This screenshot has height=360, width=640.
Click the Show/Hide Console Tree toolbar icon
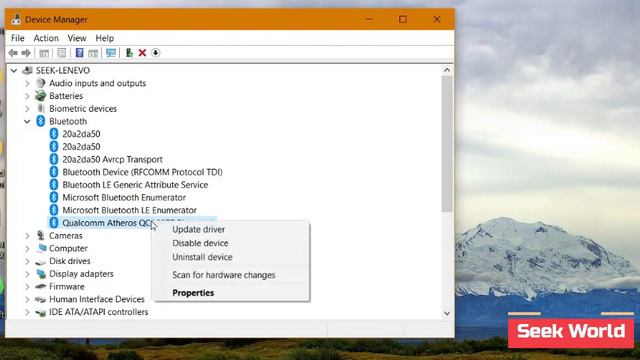44,53
